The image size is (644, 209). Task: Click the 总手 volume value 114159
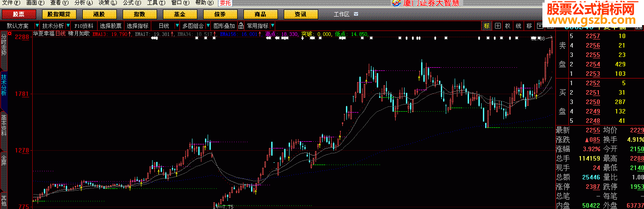tap(589, 158)
